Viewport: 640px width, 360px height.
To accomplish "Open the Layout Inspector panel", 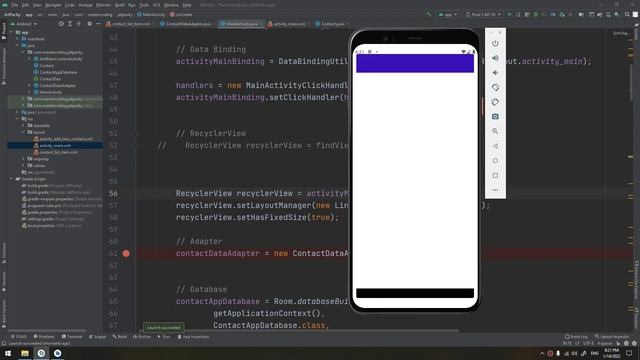I will (x=612, y=337).
